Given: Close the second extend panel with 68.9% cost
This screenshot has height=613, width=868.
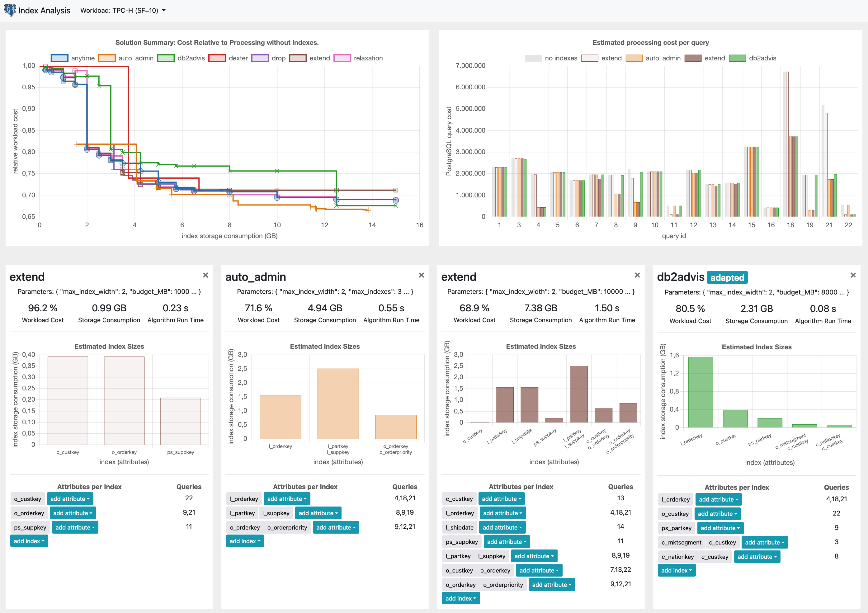Looking at the screenshot, I should (637, 275).
